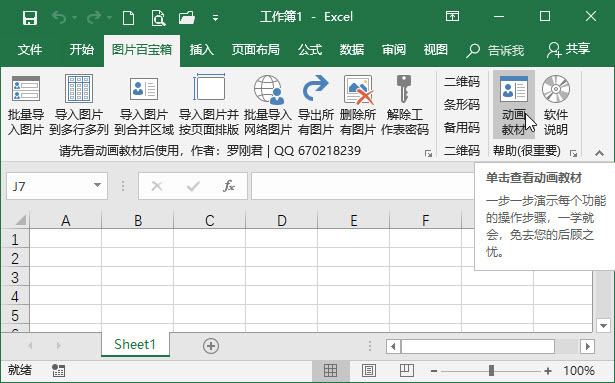Open the Redo history dropdown arrow
Screen dimensions: 615x383
109,18
